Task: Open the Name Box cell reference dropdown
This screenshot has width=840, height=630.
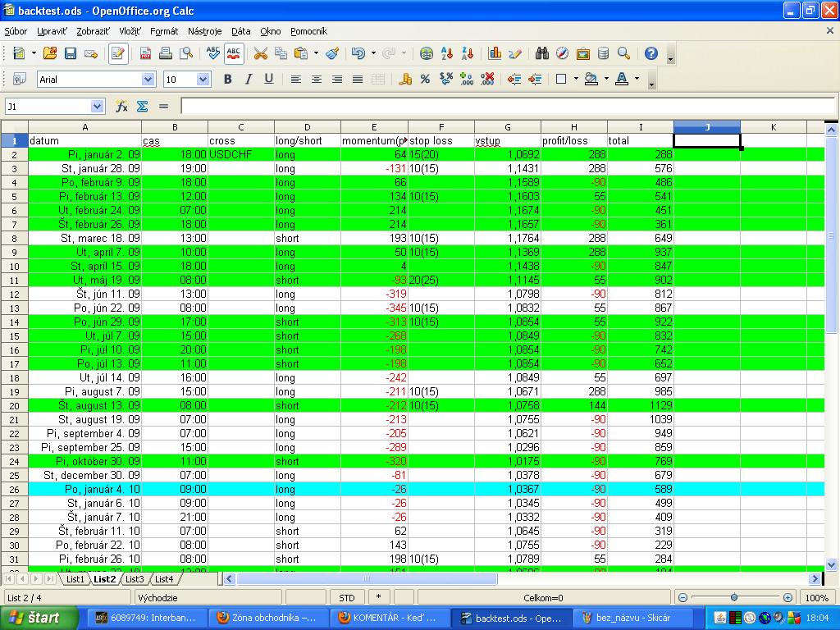Action: tap(98, 107)
